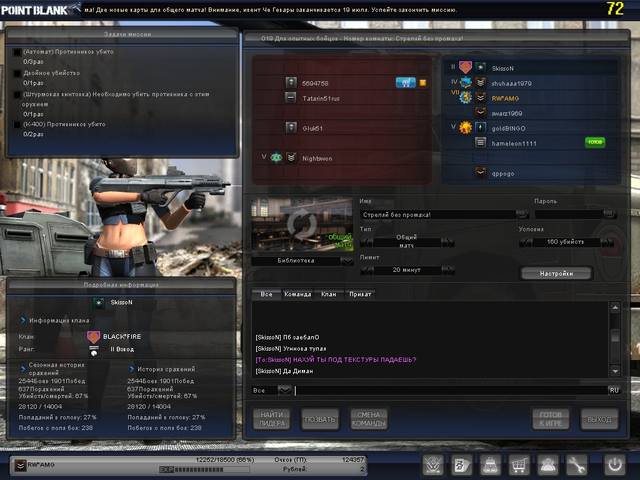640x480 pixels.
Task: Click green clan emblem beside Nightwen
Action: [276, 158]
